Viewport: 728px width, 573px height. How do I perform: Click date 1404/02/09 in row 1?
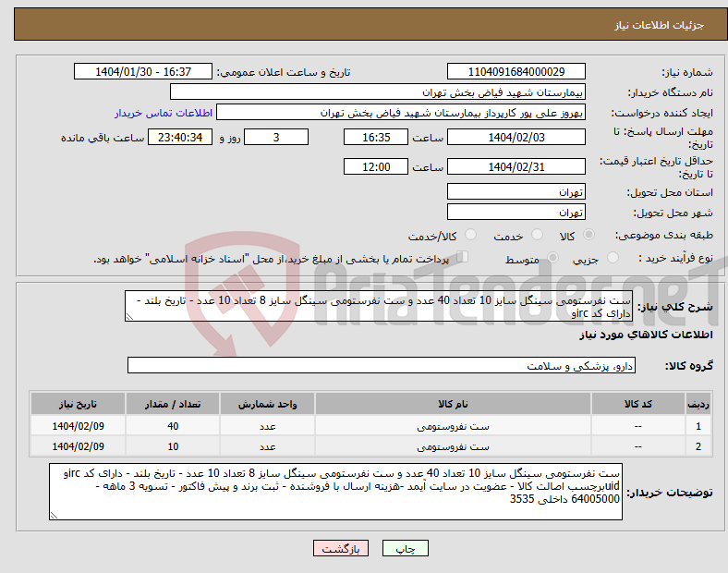click(x=78, y=426)
